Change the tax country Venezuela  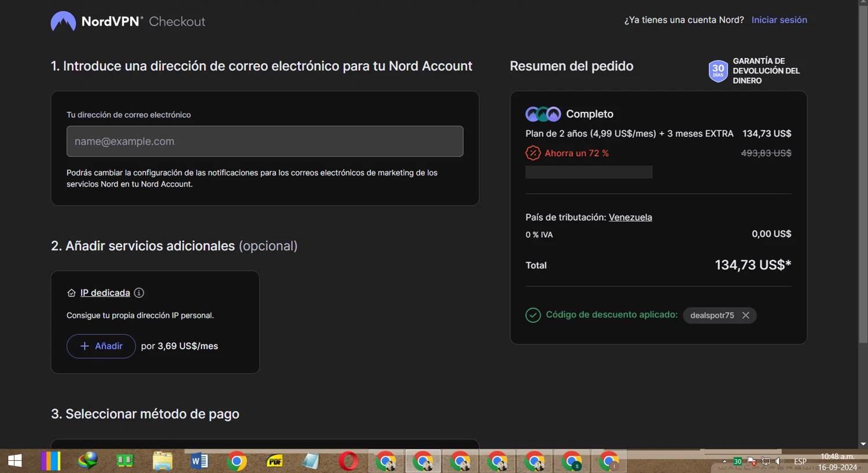point(630,217)
